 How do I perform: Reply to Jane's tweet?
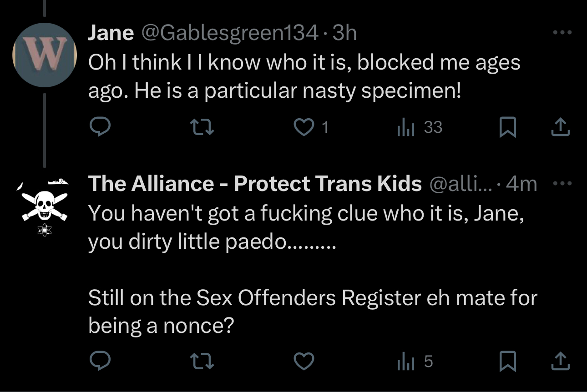pos(99,128)
